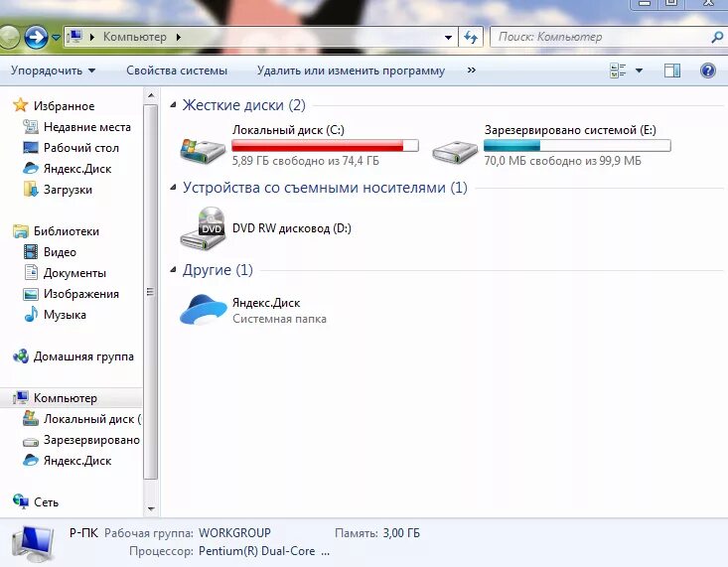Select the DVD RW дисковод (D:) icon
This screenshot has height=567, width=728.
[203, 228]
